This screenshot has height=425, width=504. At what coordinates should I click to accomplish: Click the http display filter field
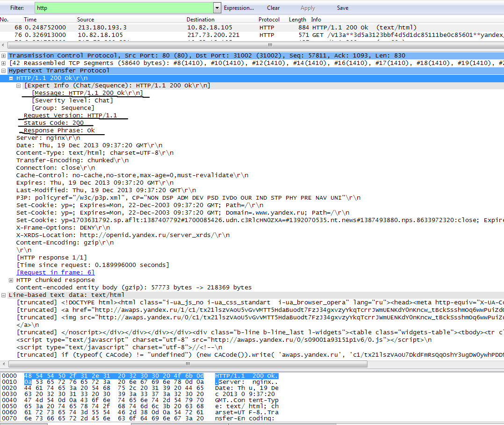pos(124,8)
